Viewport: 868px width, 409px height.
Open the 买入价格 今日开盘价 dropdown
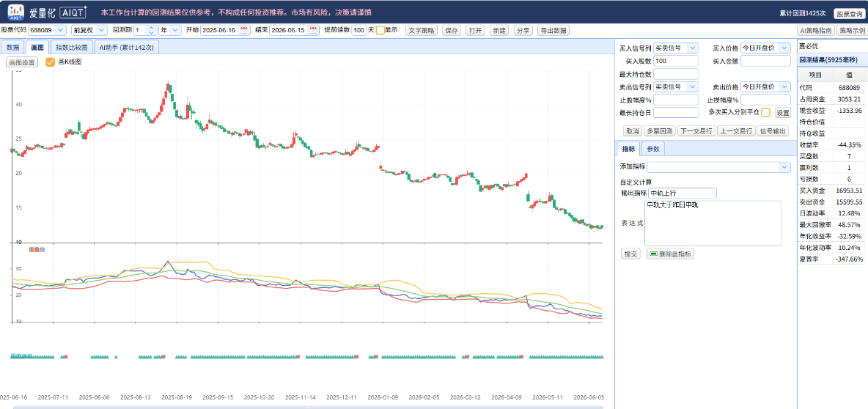point(765,48)
